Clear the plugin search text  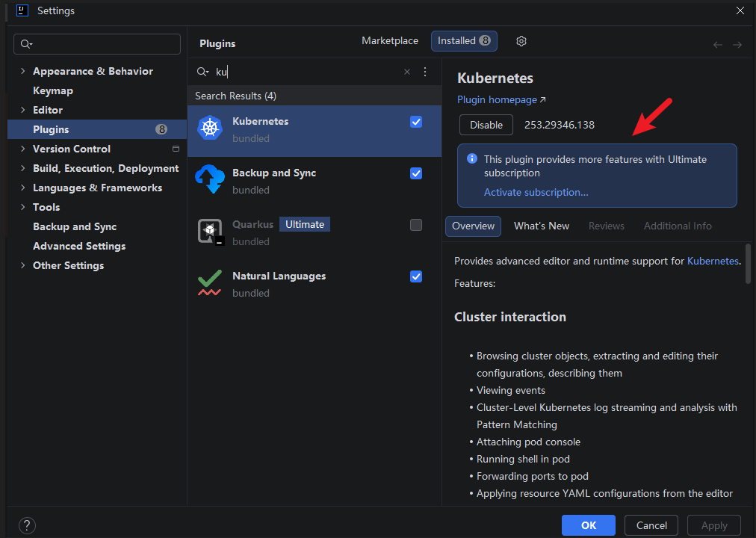[x=407, y=72]
